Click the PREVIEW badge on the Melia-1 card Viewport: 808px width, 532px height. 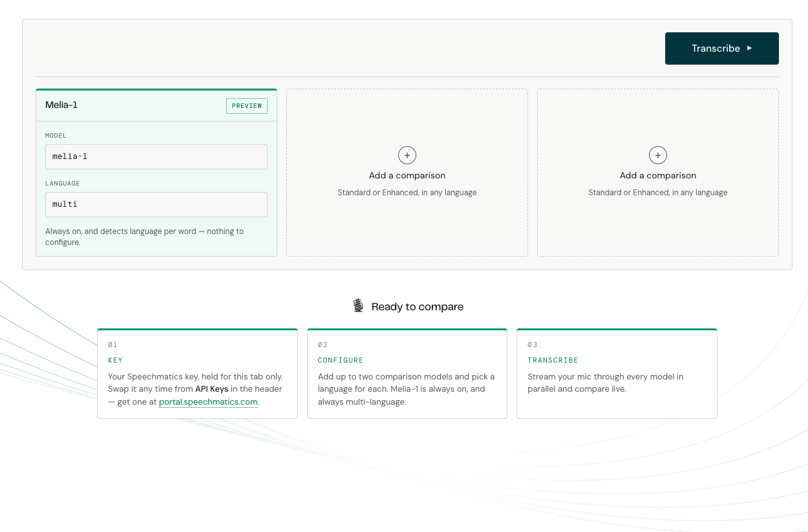coord(247,106)
